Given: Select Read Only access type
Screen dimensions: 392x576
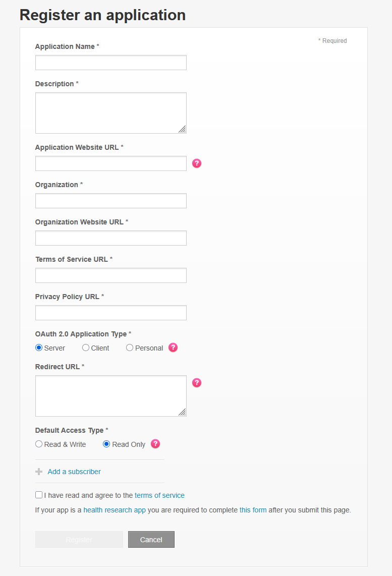Looking at the screenshot, I should point(106,444).
